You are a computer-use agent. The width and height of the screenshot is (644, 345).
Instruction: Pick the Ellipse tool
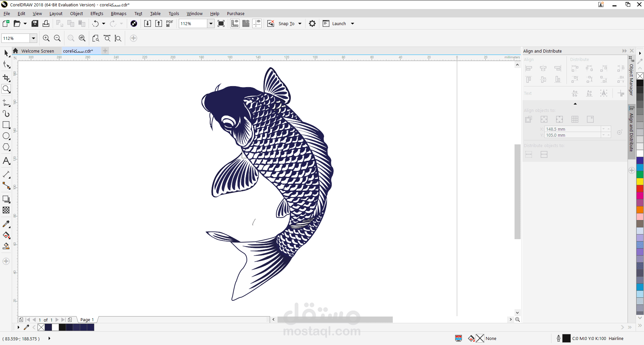tap(6, 136)
